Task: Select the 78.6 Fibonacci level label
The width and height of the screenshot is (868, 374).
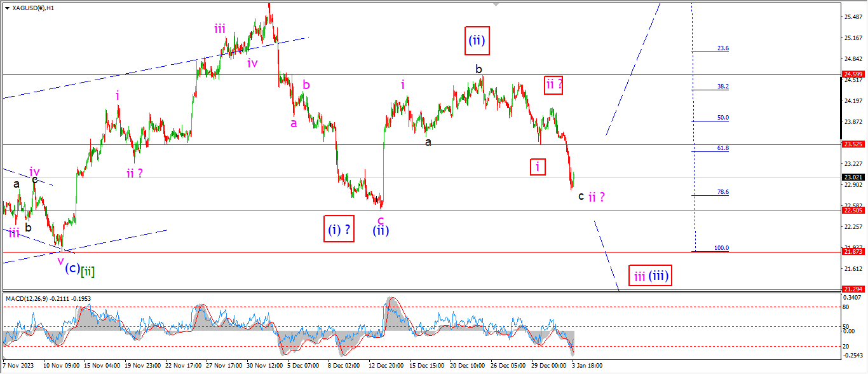Action: (x=722, y=191)
